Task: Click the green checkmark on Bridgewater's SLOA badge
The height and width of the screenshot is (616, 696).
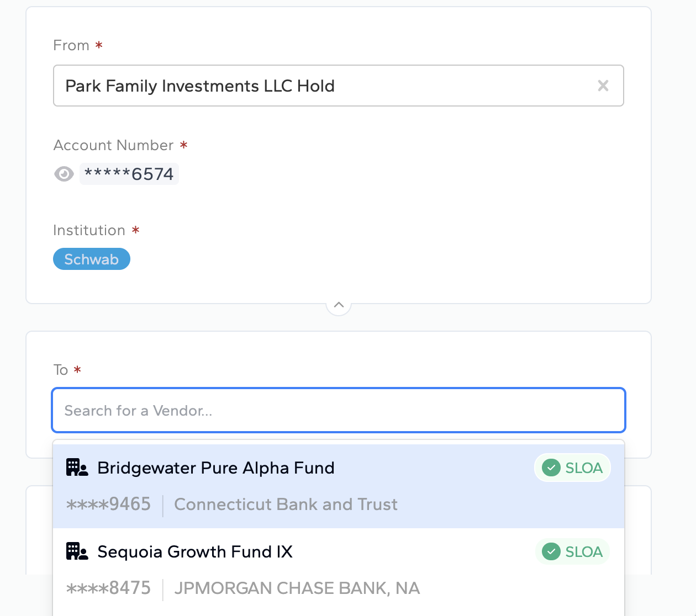Action: (551, 468)
